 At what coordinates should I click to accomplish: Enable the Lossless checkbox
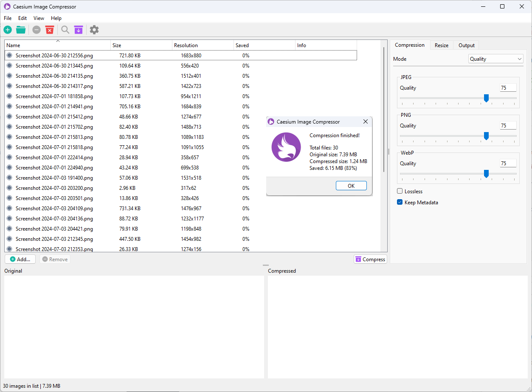pos(400,191)
